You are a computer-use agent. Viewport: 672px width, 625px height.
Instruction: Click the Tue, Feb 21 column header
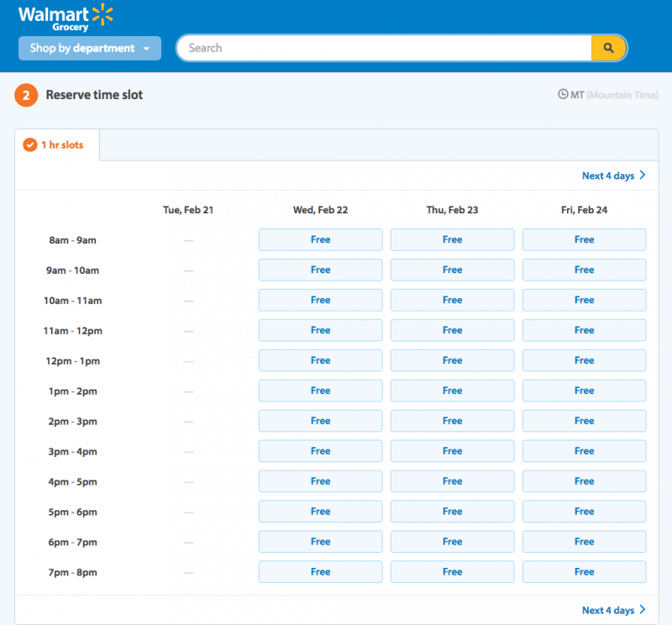188,210
